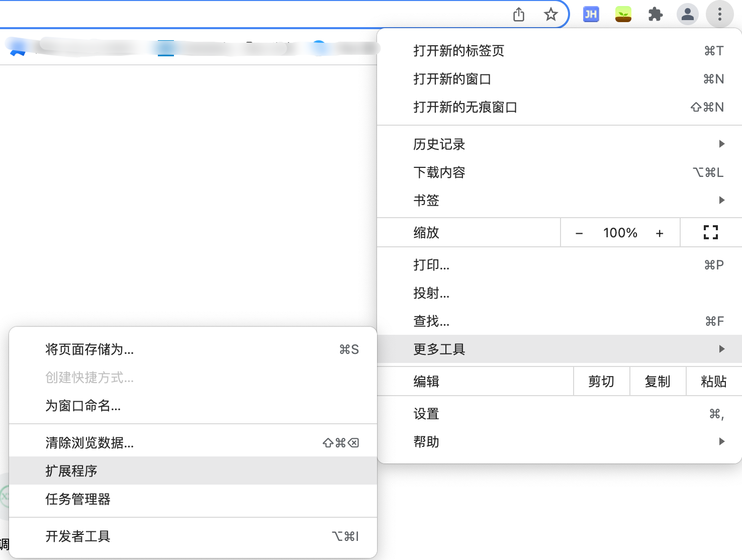
Task: Select 投射... menu entry
Action: coord(560,293)
